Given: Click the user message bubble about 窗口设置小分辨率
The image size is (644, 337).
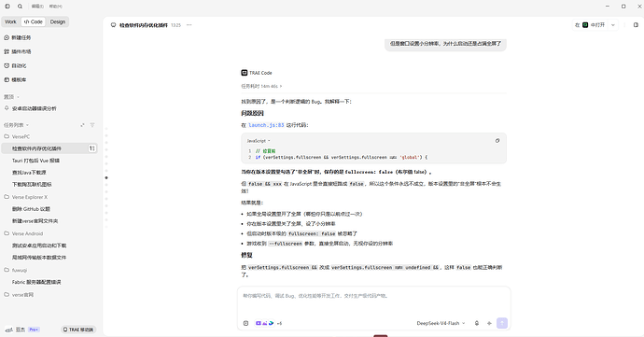Looking at the screenshot, I should (x=445, y=44).
